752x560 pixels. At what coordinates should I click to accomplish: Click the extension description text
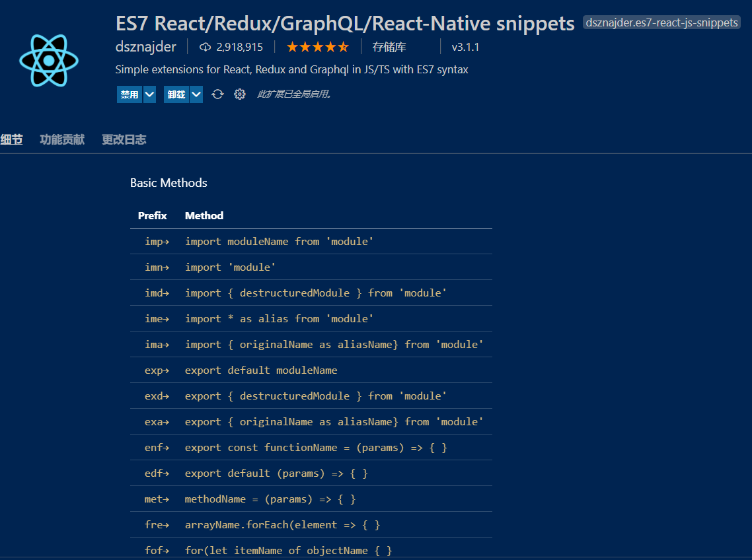(x=291, y=69)
